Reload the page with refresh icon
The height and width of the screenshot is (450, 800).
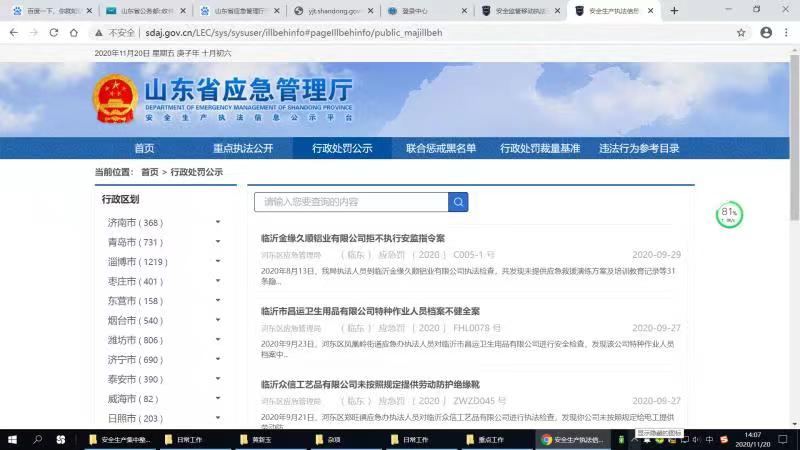[54, 33]
